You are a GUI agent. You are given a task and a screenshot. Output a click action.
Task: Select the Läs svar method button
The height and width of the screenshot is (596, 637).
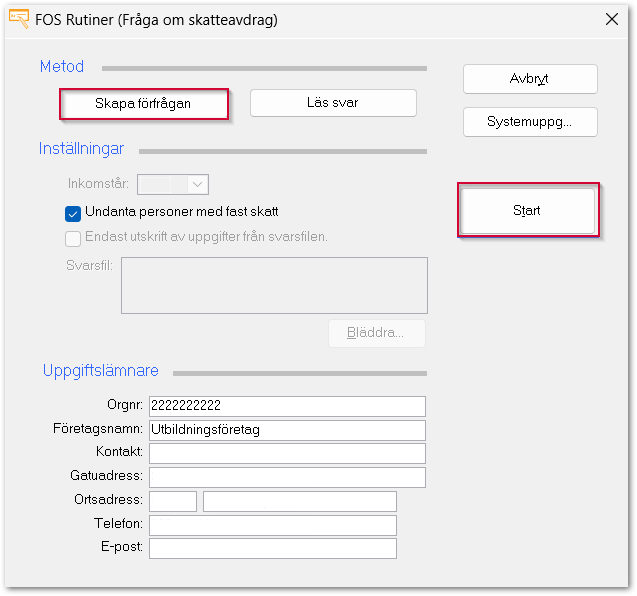click(333, 103)
